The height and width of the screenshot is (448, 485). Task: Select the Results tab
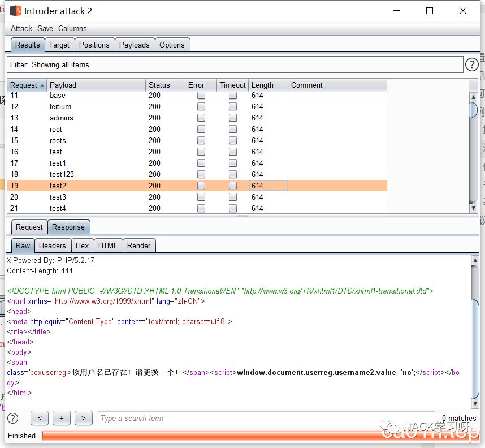[28, 45]
